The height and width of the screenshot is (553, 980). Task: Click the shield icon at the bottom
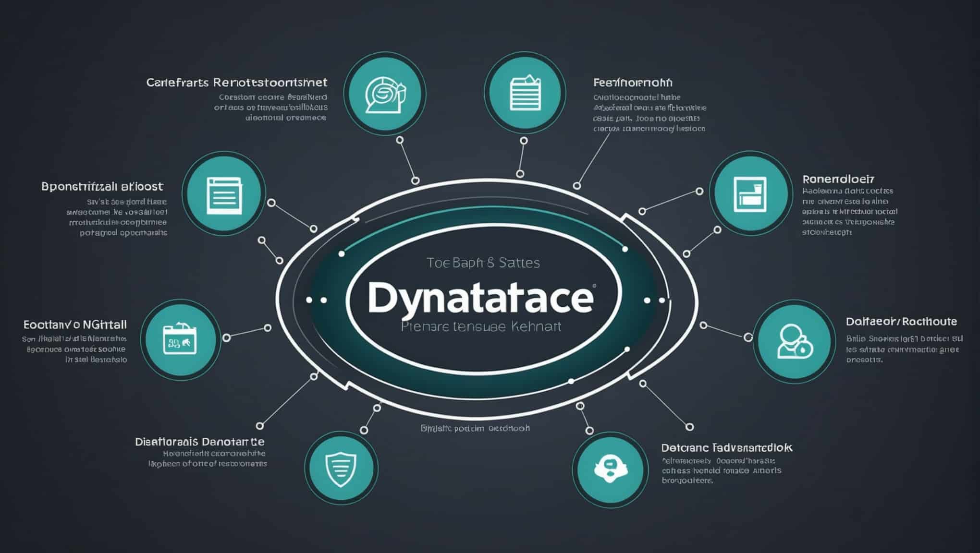pyautogui.click(x=341, y=469)
